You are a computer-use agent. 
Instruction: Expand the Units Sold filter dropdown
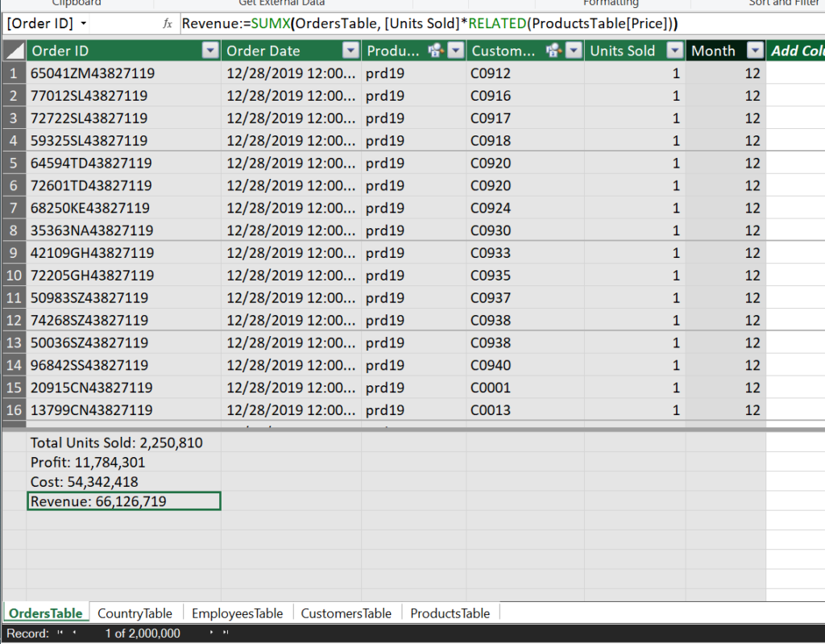click(674, 51)
